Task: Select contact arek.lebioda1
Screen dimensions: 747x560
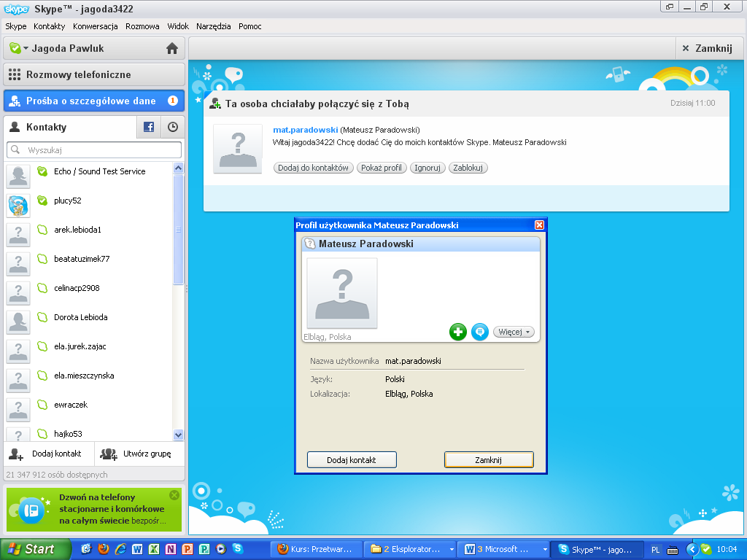Action: click(x=88, y=234)
